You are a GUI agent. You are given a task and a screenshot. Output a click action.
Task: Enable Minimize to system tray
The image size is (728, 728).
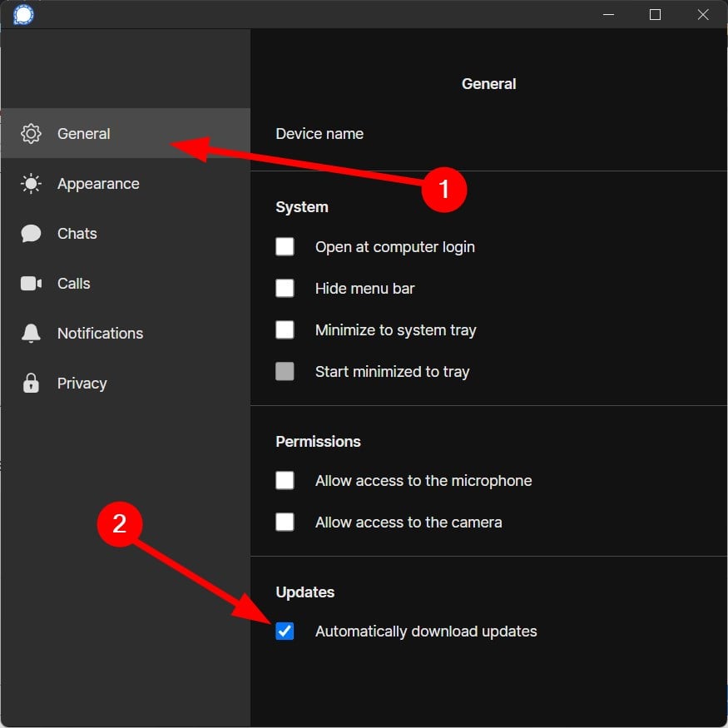coord(285,330)
